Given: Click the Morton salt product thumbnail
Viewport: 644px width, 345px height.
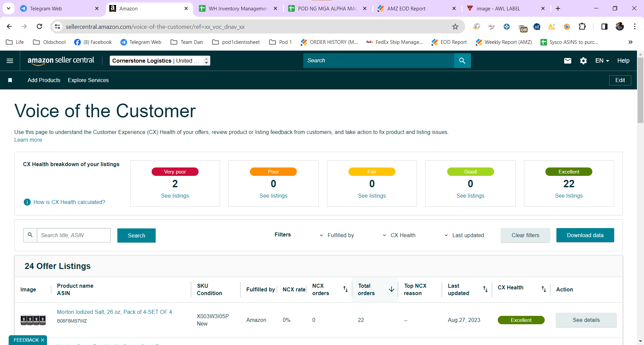Looking at the screenshot, I should (x=33, y=320).
